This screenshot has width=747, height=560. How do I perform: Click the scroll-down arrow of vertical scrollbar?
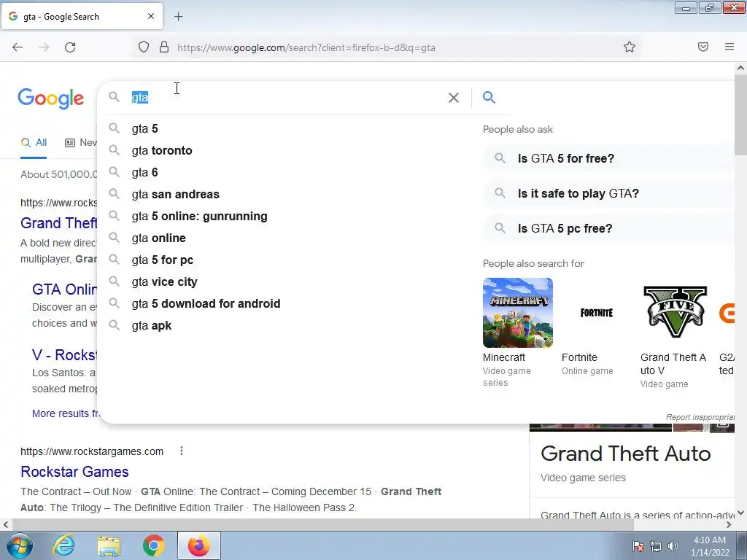click(740, 513)
